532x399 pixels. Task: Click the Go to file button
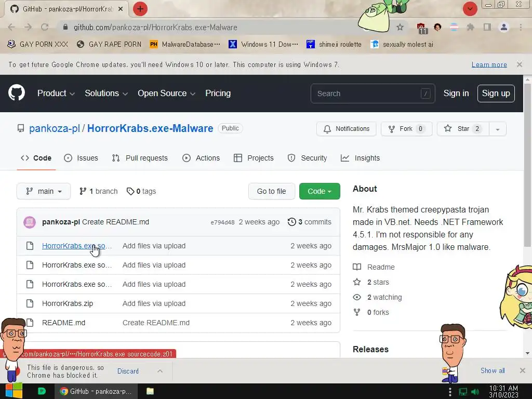click(271, 191)
